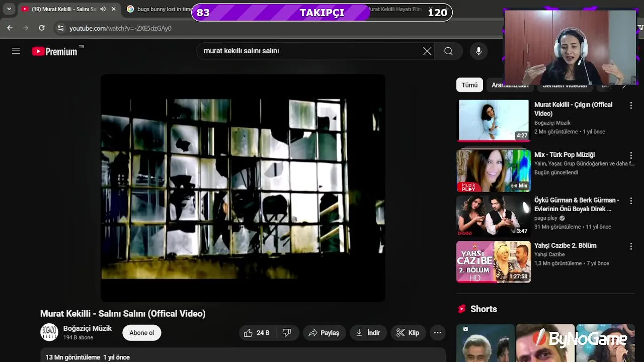Image resolution: width=644 pixels, height=362 pixels.
Task: Open options for Öykü Gürman & Berk Gürman video
Action: [x=631, y=201]
